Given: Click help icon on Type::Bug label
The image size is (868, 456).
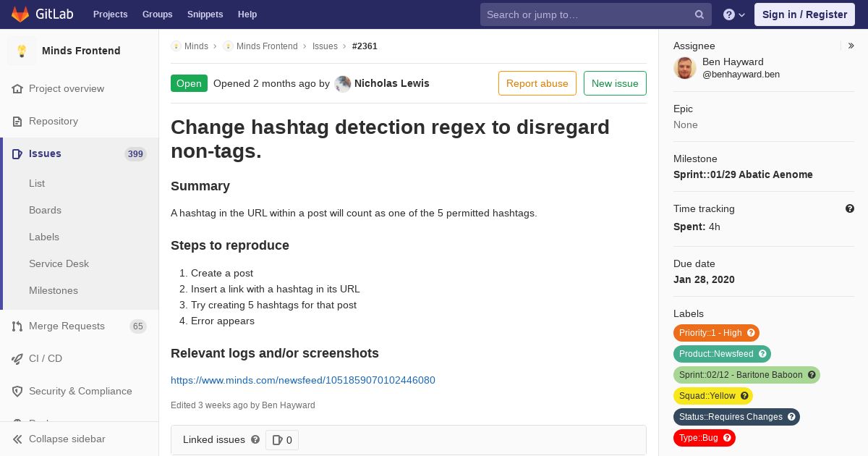Looking at the screenshot, I should pos(727,438).
